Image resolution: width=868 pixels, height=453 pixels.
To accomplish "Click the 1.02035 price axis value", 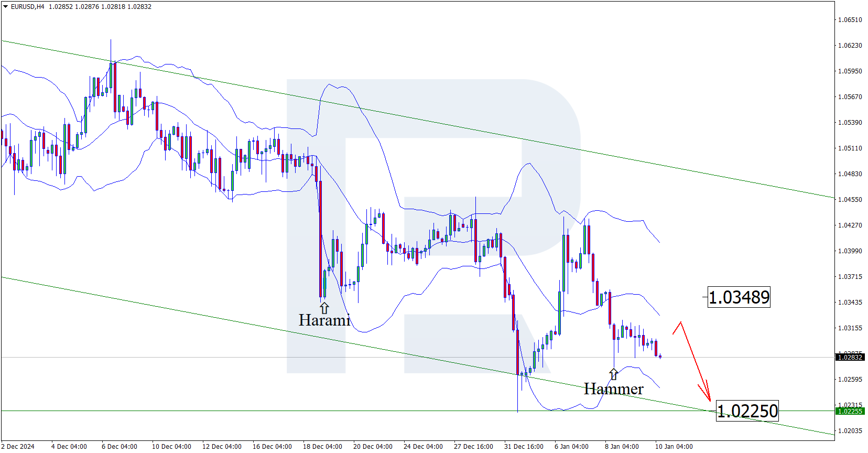I will pyautogui.click(x=850, y=431).
